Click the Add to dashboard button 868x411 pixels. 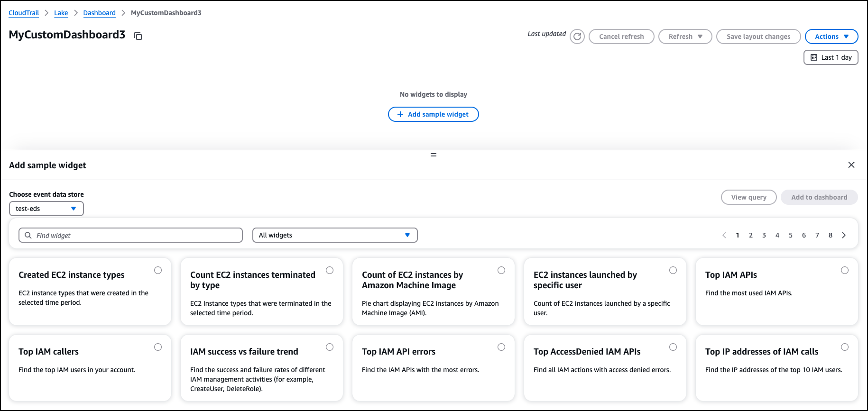point(819,197)
